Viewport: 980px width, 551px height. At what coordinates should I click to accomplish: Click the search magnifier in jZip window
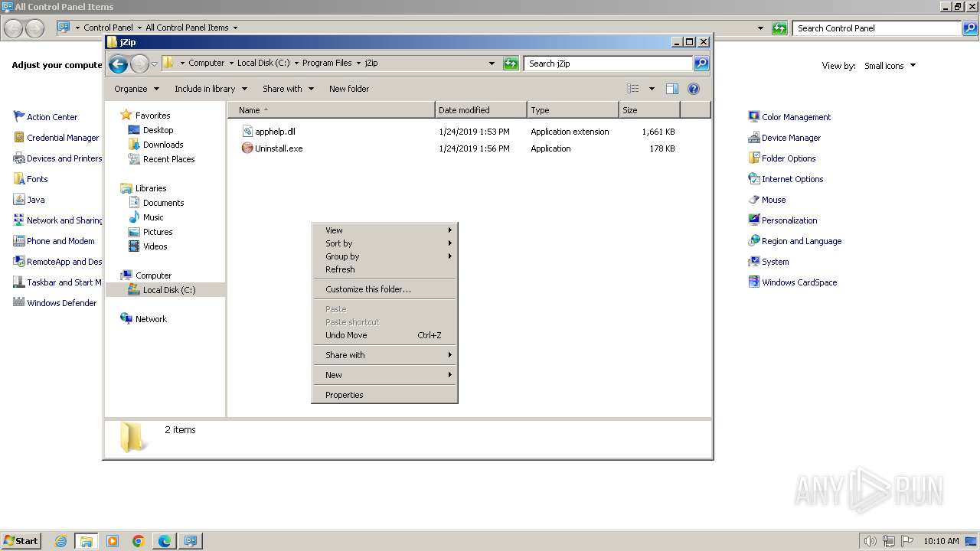coord(701,64)
